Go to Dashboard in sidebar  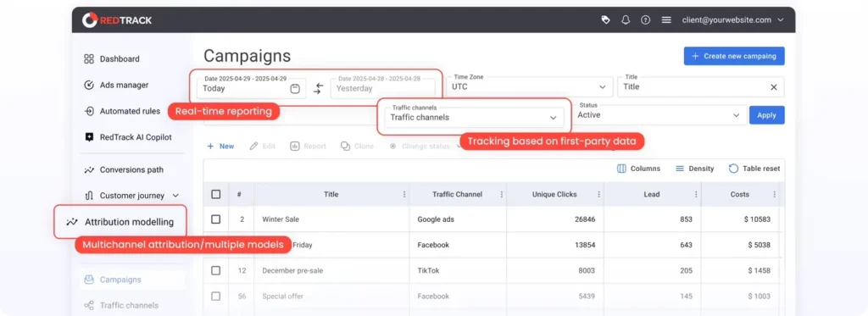[x=112, y=58]
